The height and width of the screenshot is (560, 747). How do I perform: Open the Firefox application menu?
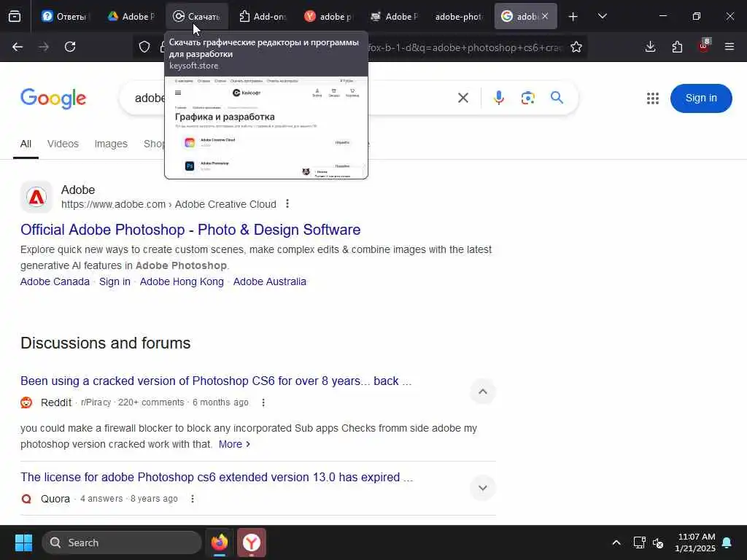tap(729, 47)
